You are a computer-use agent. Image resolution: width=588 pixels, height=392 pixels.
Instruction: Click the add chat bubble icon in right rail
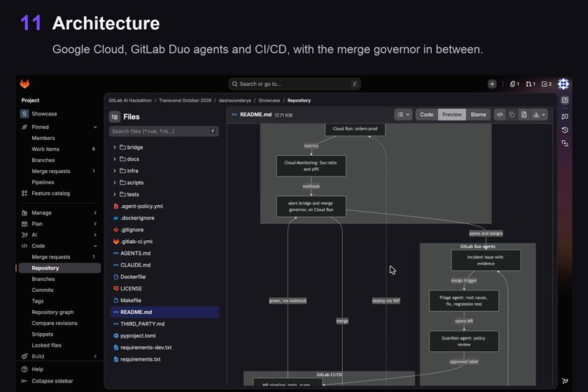pyautogui.click(x=565, y=117)
